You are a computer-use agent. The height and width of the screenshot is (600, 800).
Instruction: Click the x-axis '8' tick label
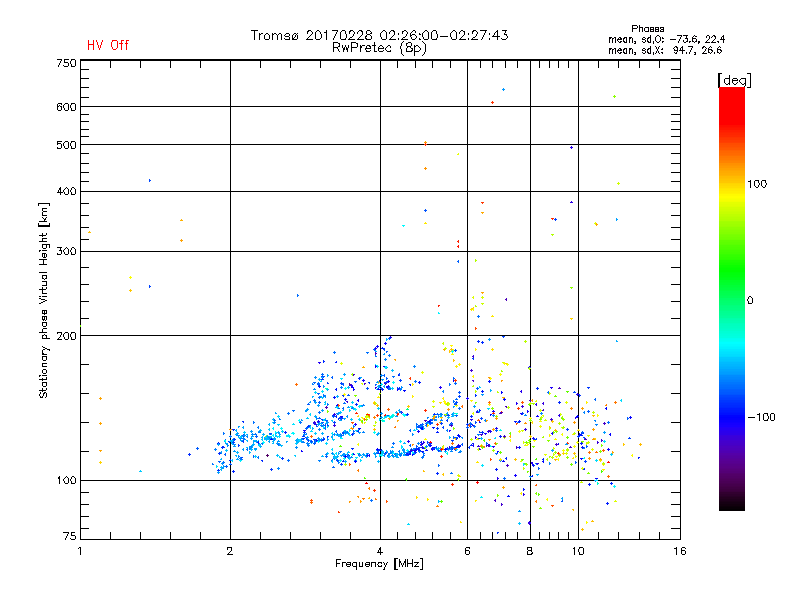530,551
